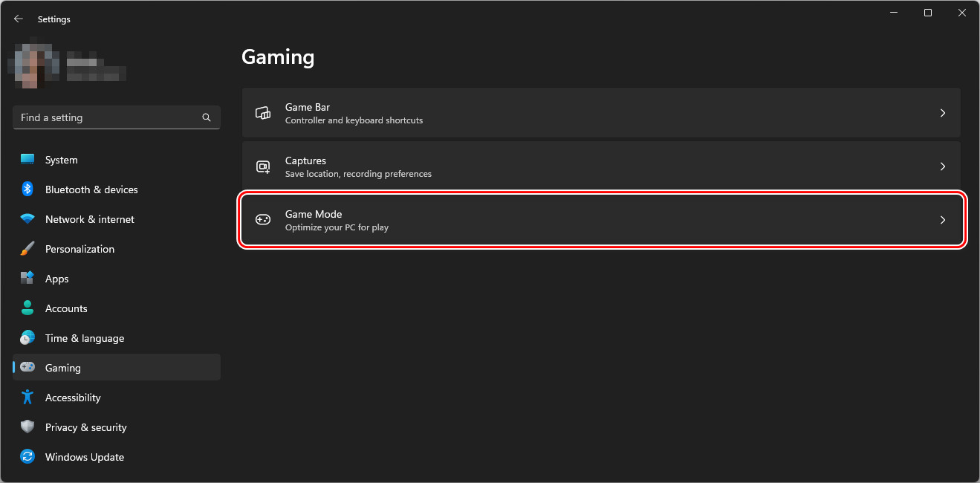Click the Bluetooth icon in sidebar
This screenshot has height=483, width=980.
click(x=27, y=189)
